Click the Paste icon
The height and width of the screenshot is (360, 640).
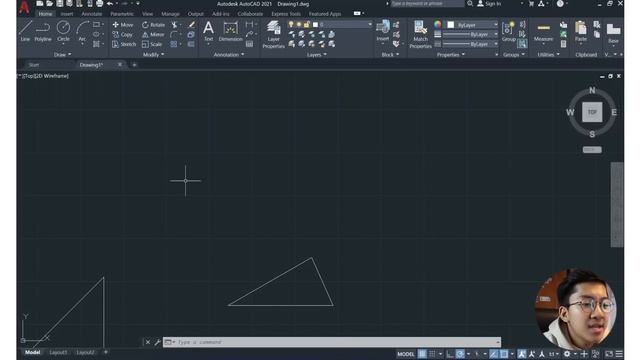click(x=581, y=31)
